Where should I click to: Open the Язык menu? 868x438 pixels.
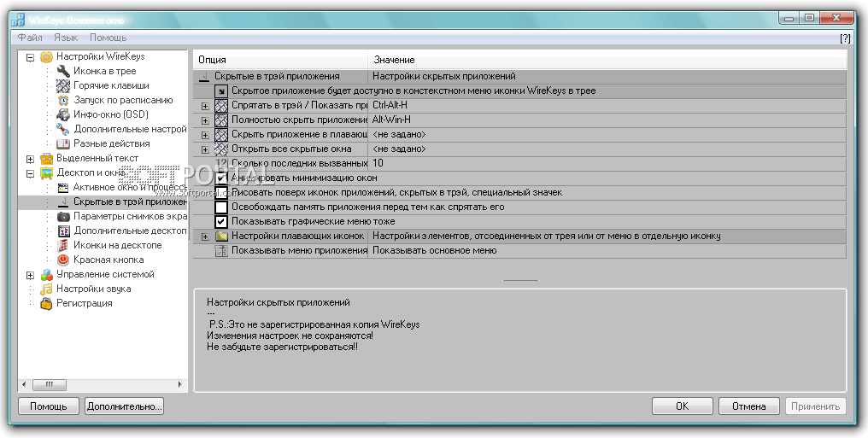pos(66,38)
